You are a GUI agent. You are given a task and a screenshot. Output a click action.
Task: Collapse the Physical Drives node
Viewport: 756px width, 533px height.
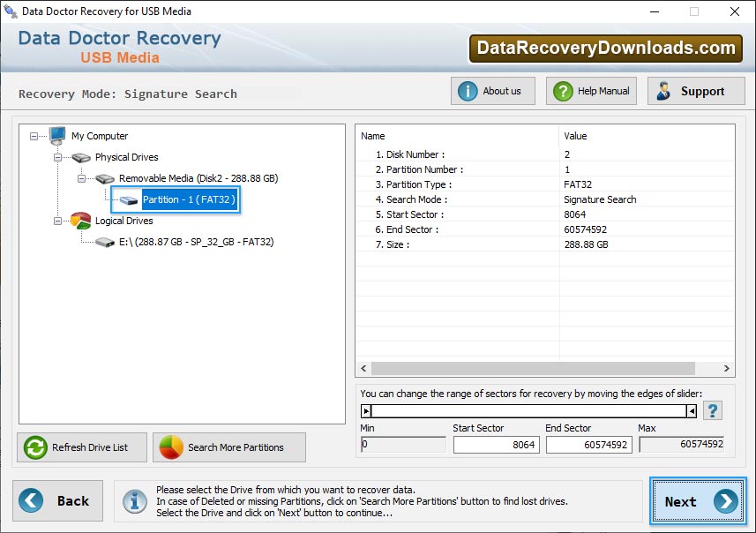pos(57,158)
